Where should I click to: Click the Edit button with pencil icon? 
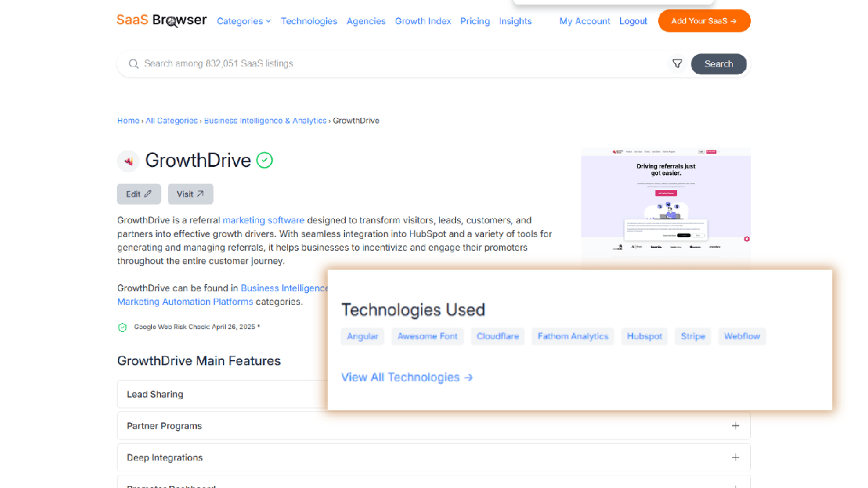[x=139, y=194]
